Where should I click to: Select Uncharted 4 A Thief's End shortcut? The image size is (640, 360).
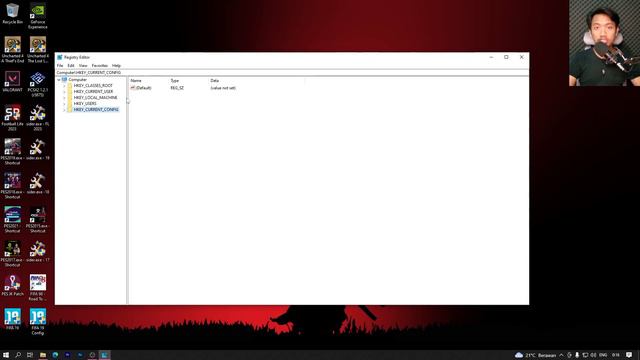pos(13,49)
